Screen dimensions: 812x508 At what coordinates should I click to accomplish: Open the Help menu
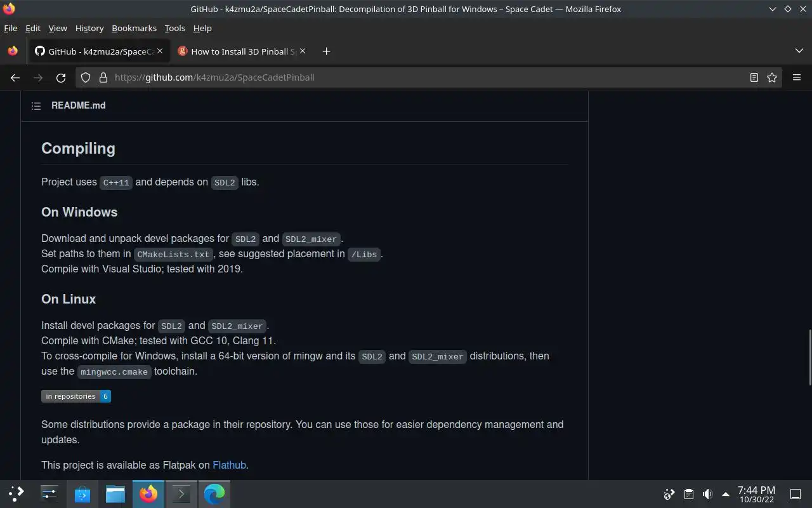click(x=202, y=29)
